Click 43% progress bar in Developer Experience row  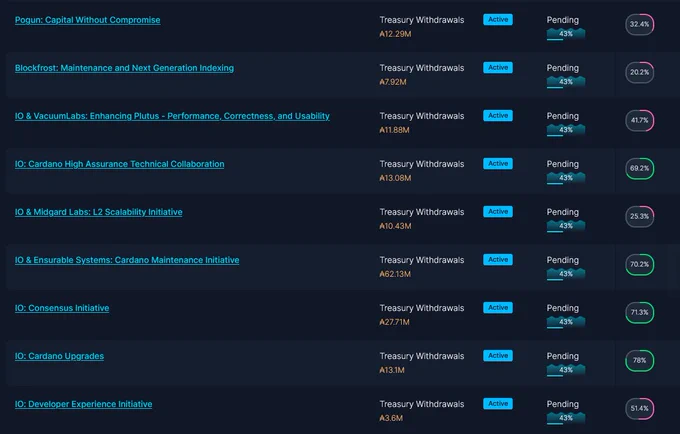point(566,418)
